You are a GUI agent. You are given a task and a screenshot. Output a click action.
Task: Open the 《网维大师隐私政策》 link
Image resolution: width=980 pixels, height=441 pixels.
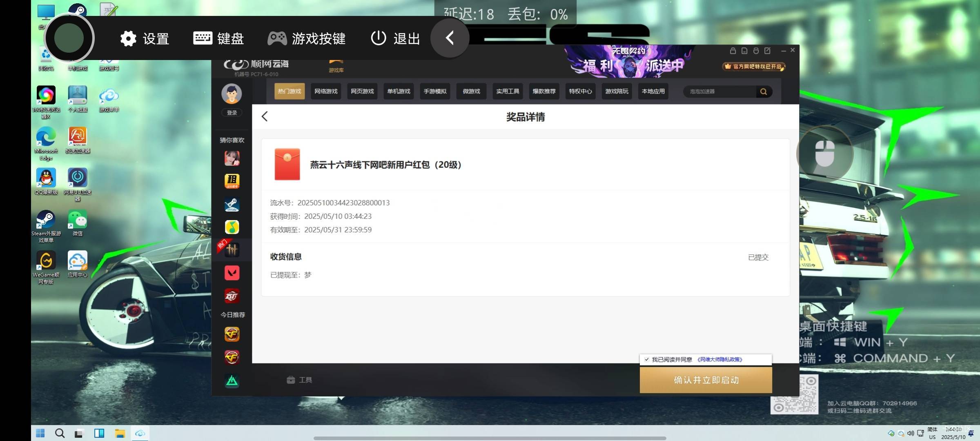719,360
